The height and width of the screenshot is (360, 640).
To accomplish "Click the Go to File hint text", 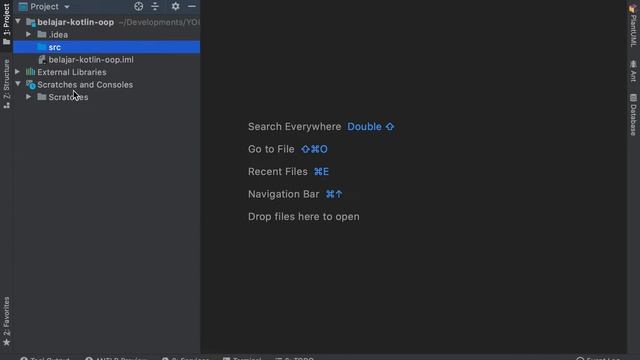I will 271,149.
